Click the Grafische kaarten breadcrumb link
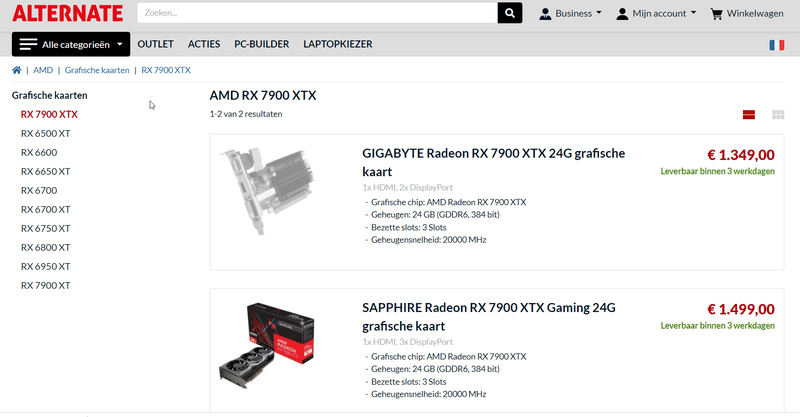Viewport: 800px width, 417px height. coord(97,70)
